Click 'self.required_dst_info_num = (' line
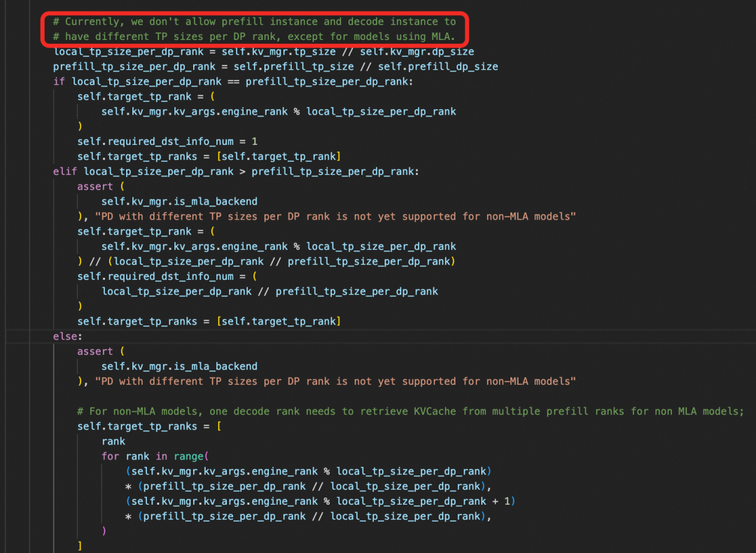Screen dimensions: 756x553 (x=167, y=276)
